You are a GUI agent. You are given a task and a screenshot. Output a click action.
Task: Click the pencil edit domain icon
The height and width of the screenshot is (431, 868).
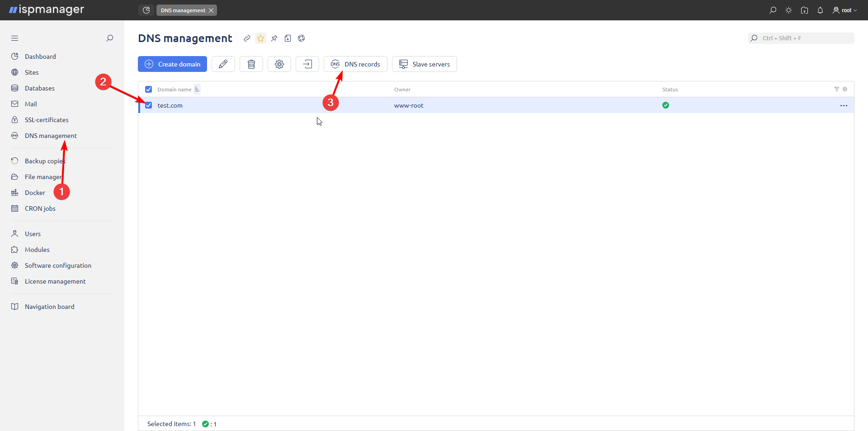point(223,64)
